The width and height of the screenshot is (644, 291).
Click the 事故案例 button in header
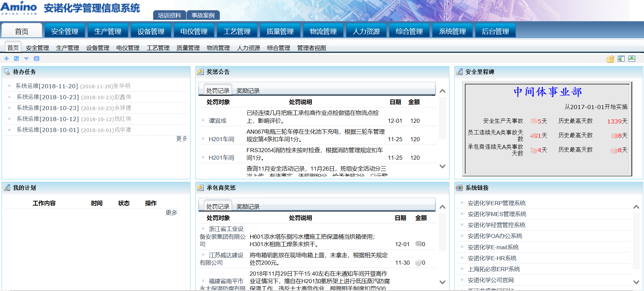(x=203, y=15)
